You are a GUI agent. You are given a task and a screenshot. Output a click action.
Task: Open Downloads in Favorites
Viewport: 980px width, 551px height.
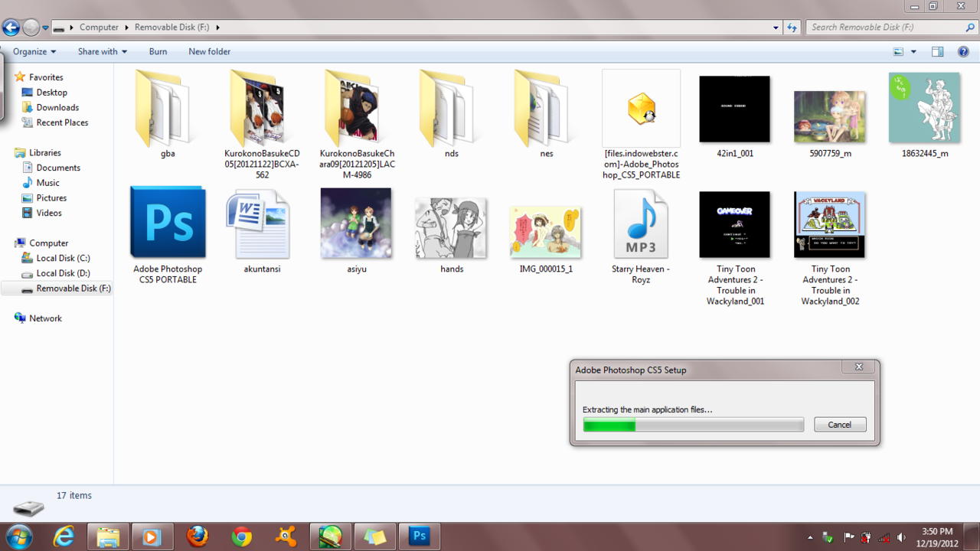click(57, 108)
